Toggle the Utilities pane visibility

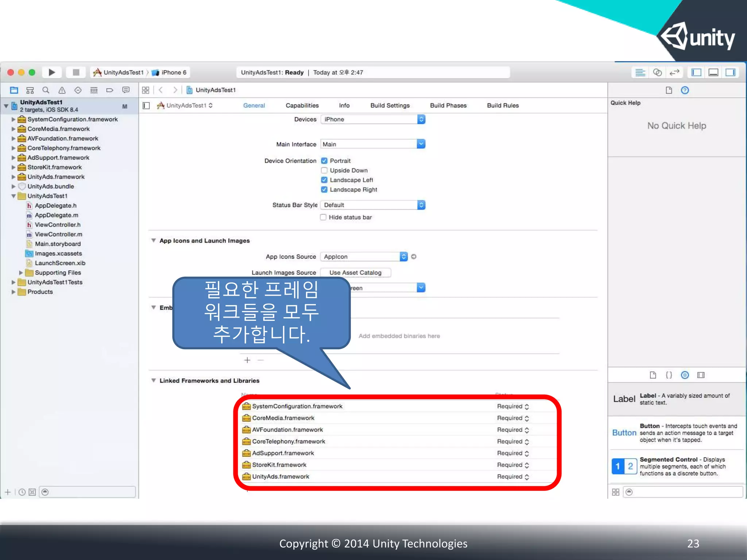point(731,72)
